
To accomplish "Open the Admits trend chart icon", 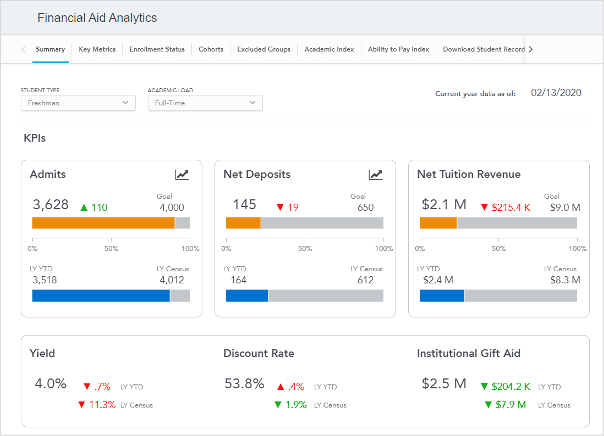I will point(182,175).
